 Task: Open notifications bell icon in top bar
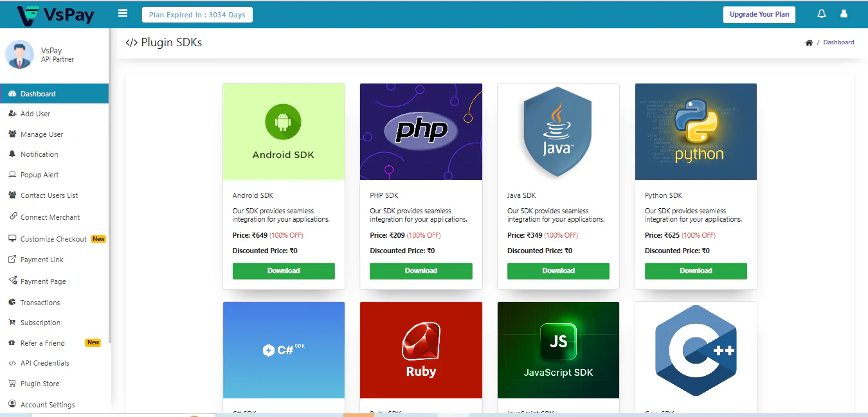822,14
